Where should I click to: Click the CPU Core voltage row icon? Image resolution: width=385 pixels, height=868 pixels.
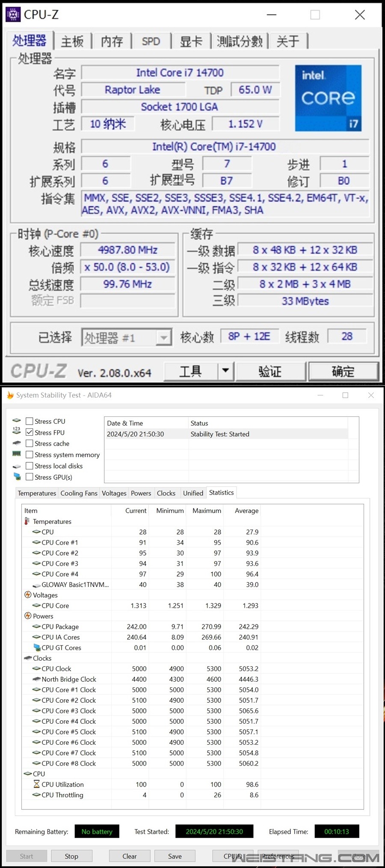(37, 605)
